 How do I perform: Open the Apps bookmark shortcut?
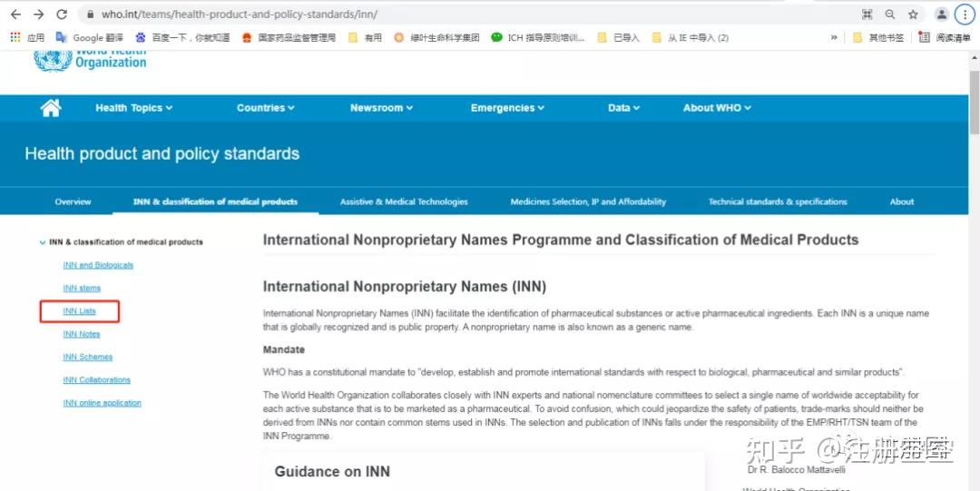coord(27,37)
